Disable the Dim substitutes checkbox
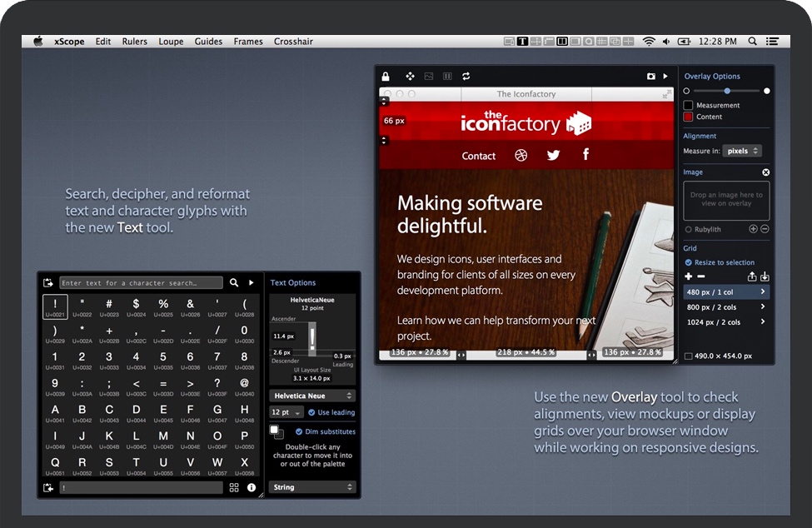This screenshot has height=528, width=812. coord(299,431)
